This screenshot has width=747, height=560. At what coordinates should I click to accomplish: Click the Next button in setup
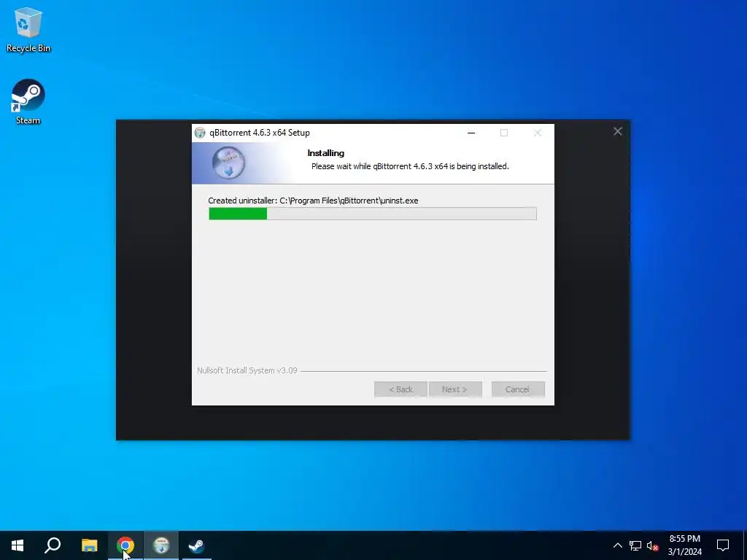point(455,389)
